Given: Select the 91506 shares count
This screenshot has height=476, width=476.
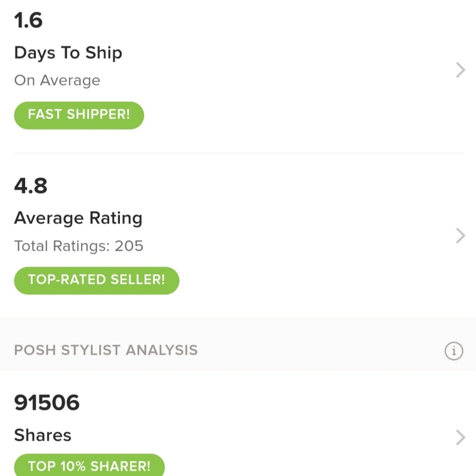Looking at the screenshot, I should tap(47, 403).
